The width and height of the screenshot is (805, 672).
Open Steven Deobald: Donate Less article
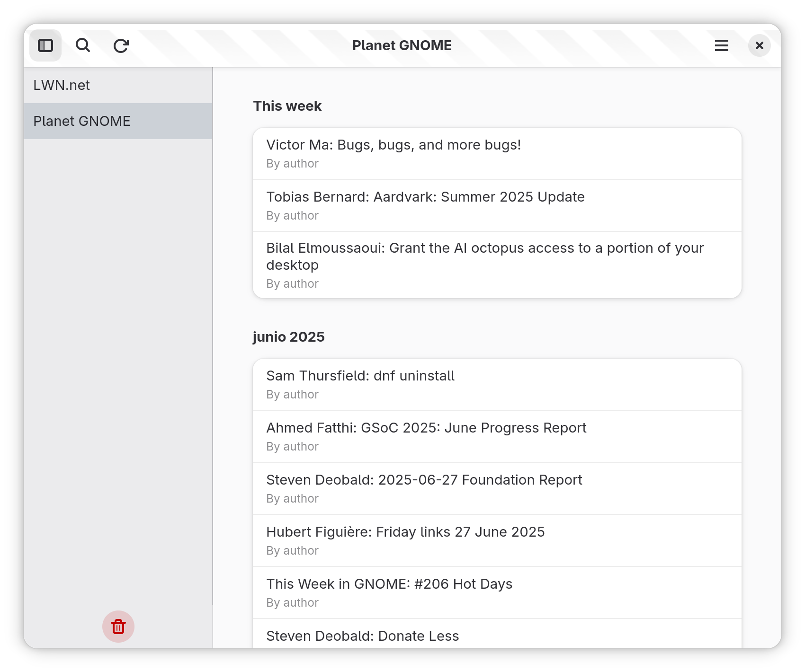(x=497, y=634)
